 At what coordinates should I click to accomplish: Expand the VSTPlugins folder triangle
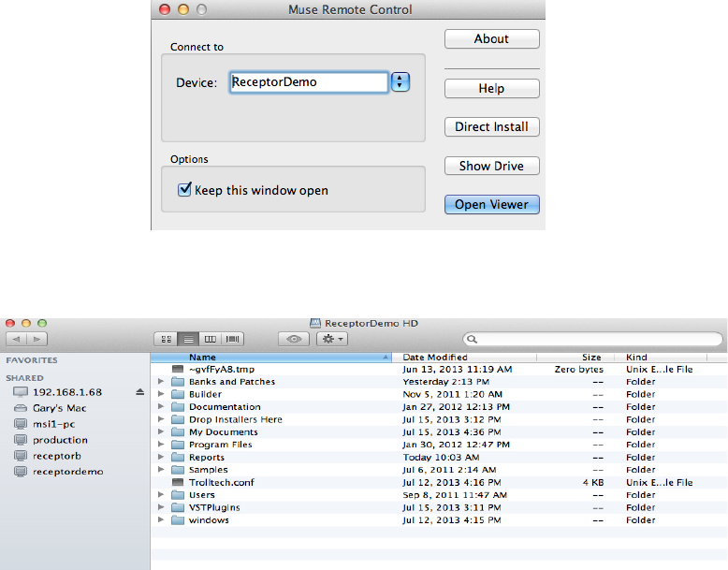click(x=161, y=507)
